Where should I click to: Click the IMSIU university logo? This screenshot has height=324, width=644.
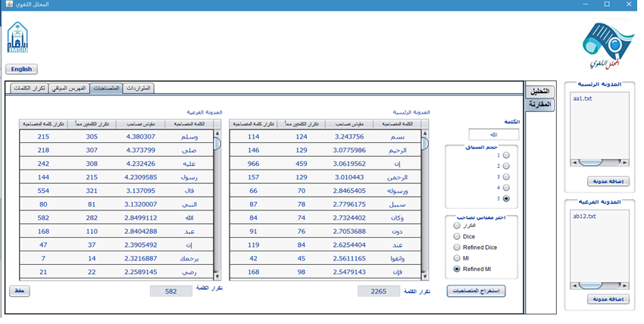click(x=17, y=37)
